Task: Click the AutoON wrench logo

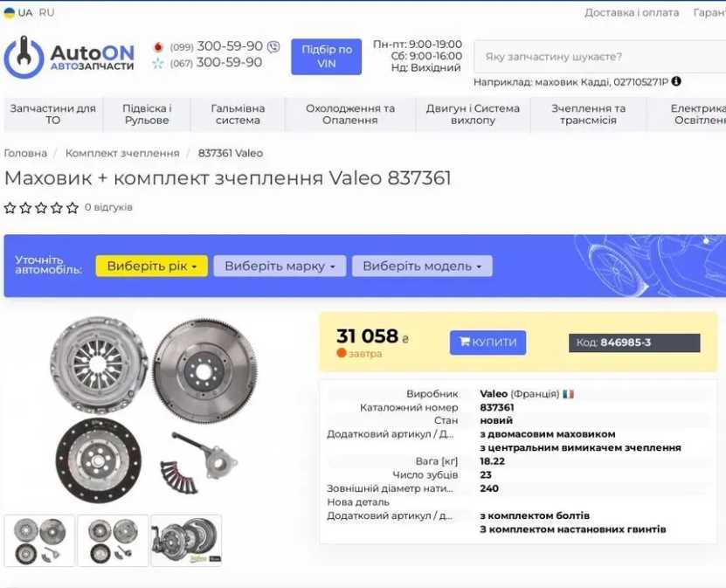Action: click(24, 58)
